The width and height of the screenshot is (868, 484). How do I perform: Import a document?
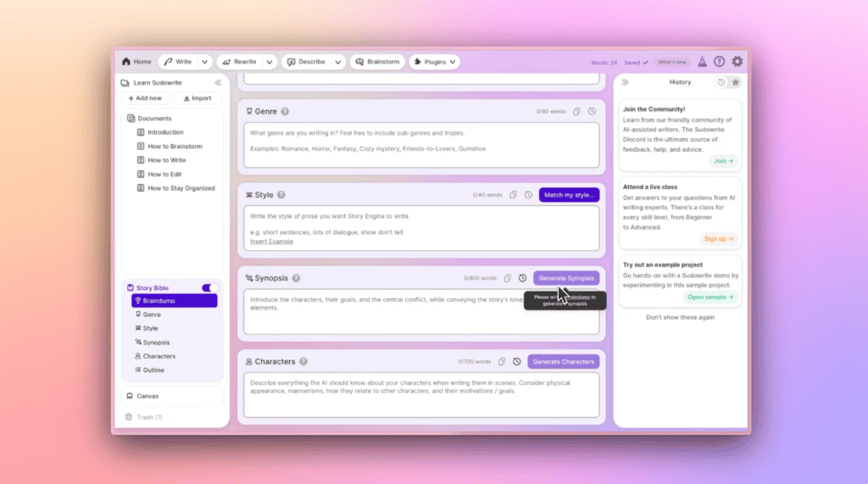click(198, 98)
